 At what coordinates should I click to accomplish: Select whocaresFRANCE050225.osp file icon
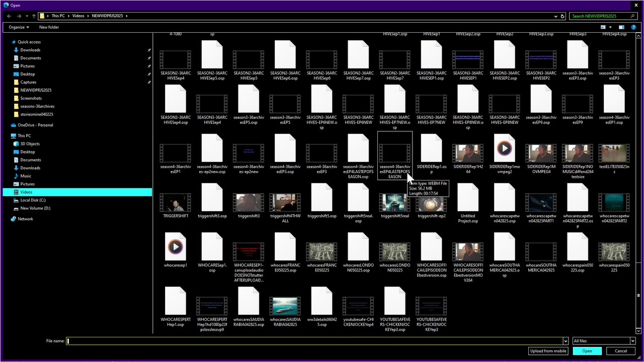[285, 246]
